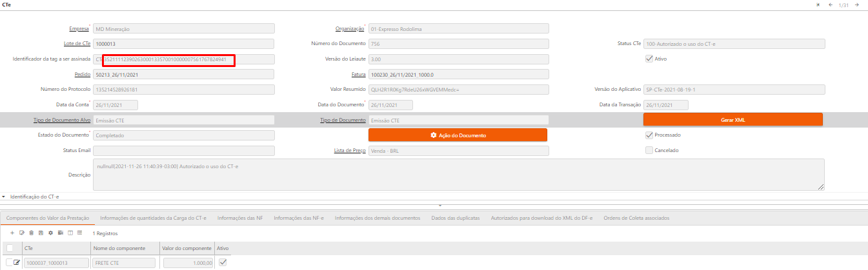Select all rows via grid header checkbox
The height and width of the screenshot is (270, 868).
coord(9,248)
